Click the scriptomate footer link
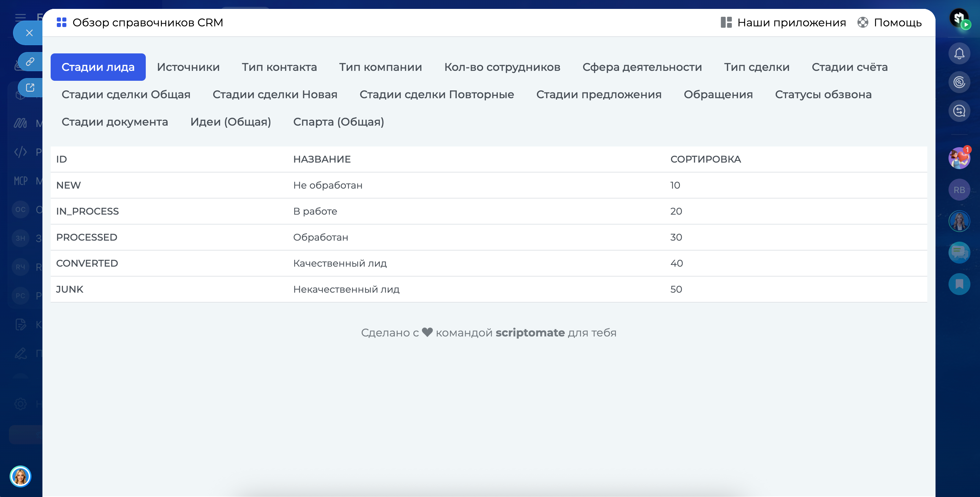 pyautogui.click(x=530, y=333)
